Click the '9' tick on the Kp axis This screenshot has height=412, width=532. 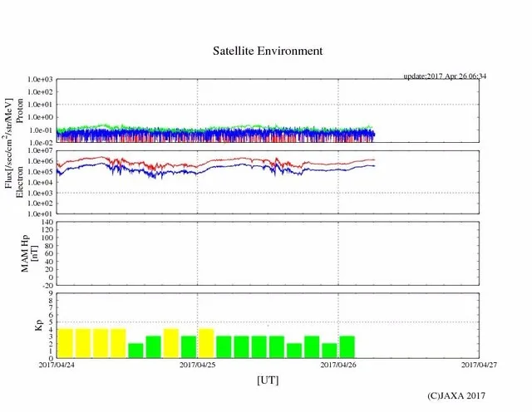51,293
